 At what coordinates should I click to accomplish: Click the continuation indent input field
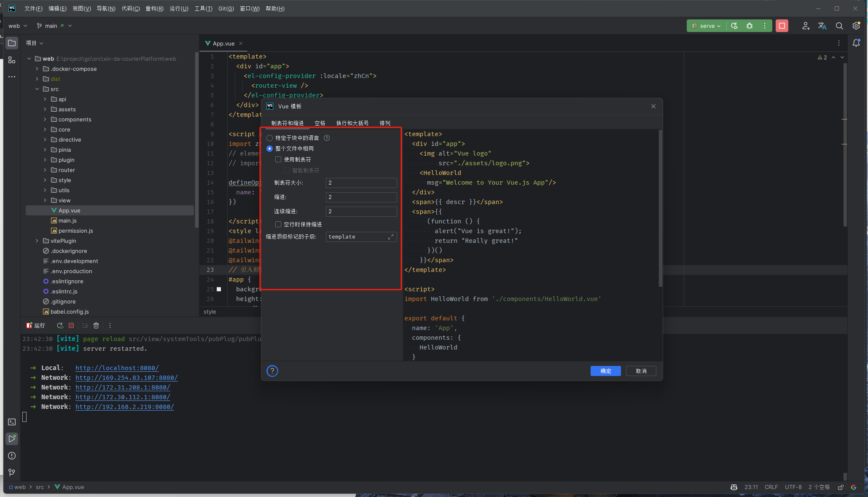click(361, 212)
